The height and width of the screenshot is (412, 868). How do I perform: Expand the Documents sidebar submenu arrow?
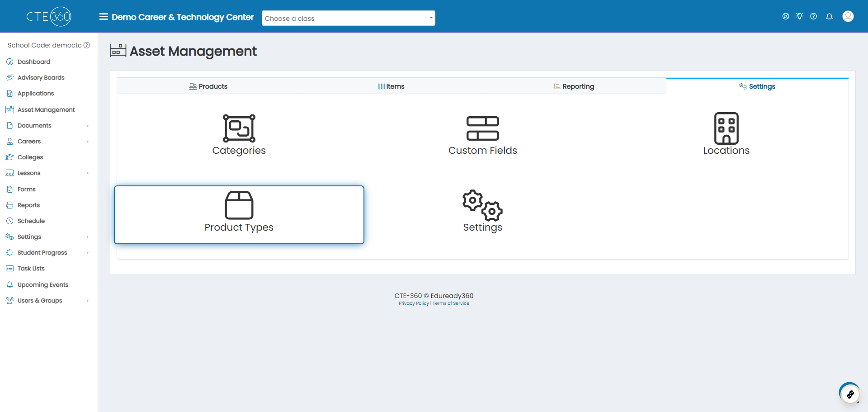88,126
